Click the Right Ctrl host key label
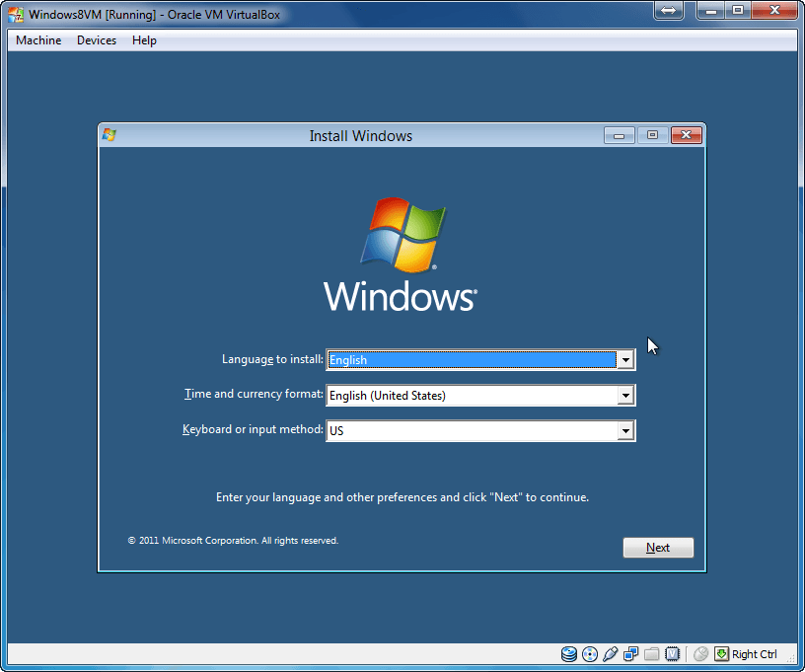This screenshot has height=672, width=805. click(755, 654)
